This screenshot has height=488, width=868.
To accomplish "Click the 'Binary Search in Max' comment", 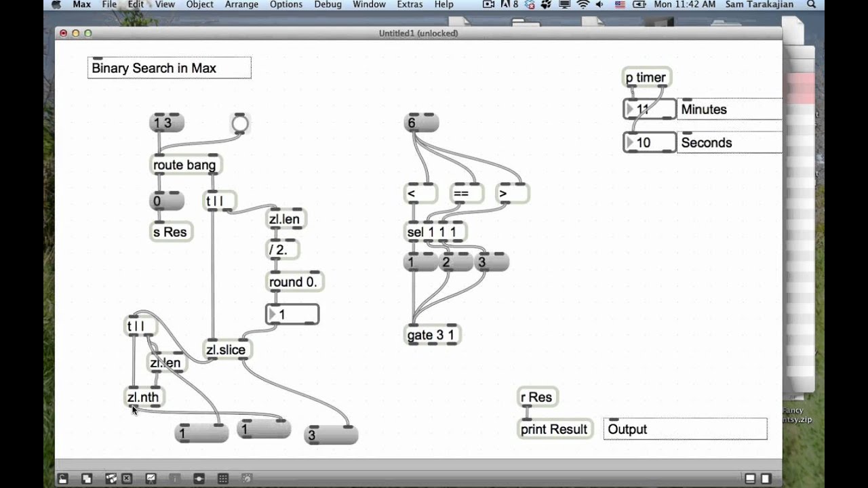I will 170,68.
